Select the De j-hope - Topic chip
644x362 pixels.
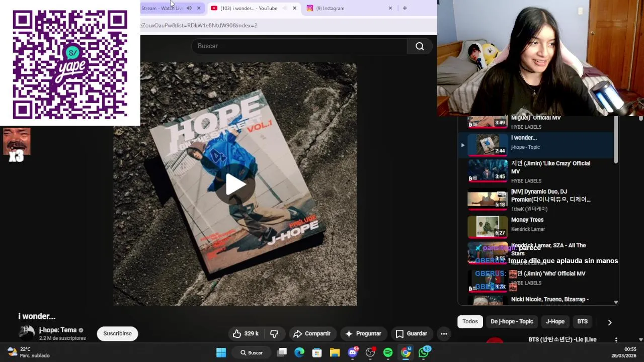tap(512, 322)
